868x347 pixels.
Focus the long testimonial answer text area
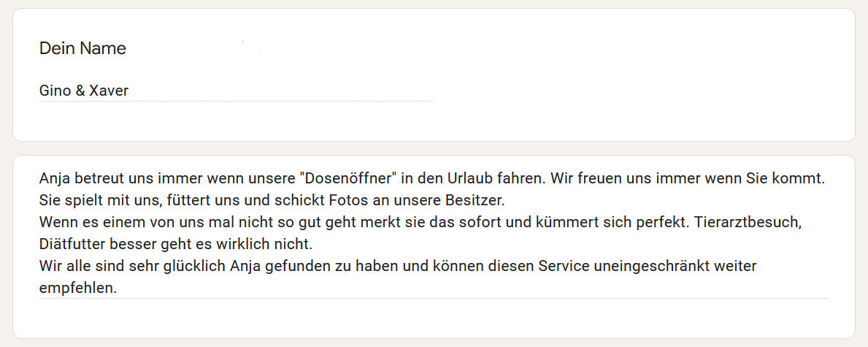[x=434, y=232]
